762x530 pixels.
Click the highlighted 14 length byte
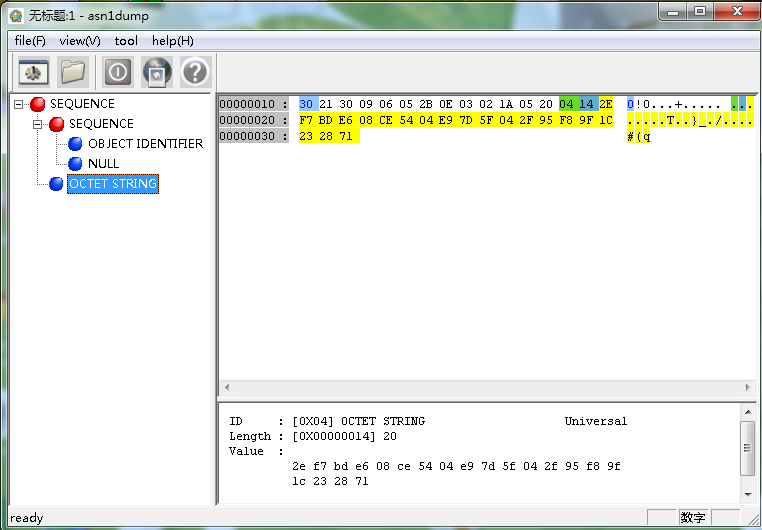[587, 104]
